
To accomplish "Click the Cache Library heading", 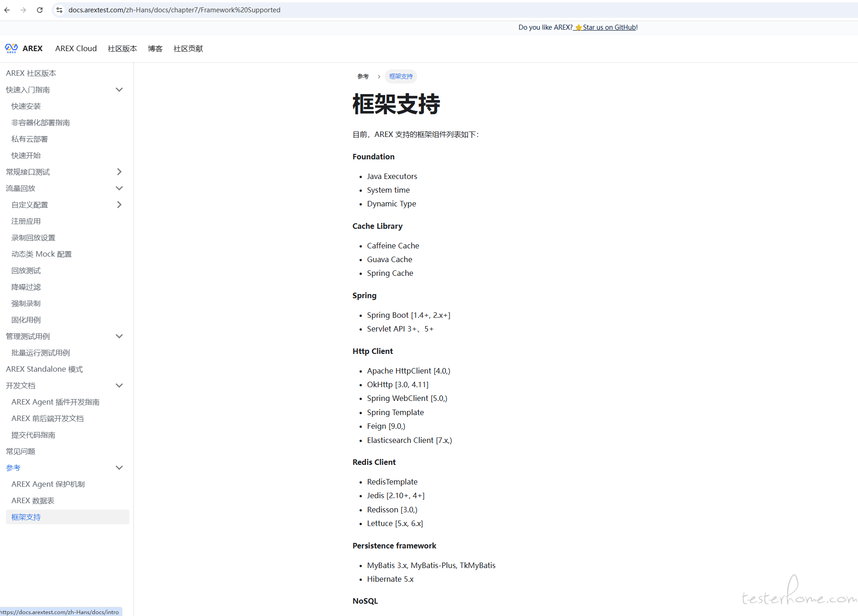I will (x=377, y=226).
